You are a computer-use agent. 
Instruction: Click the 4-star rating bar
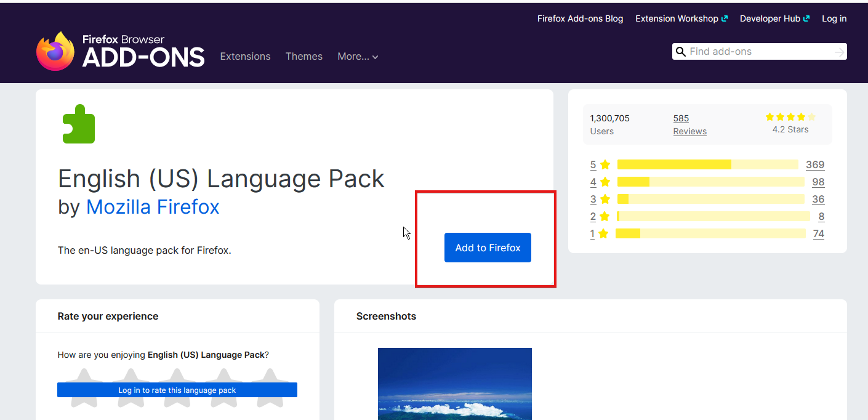click(711, 182)
